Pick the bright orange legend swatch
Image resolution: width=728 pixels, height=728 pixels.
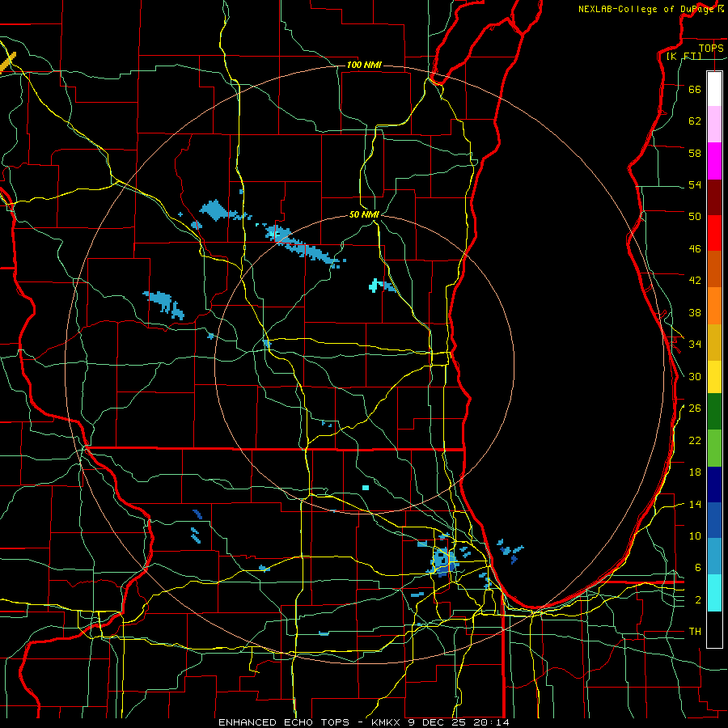point(714,306)
